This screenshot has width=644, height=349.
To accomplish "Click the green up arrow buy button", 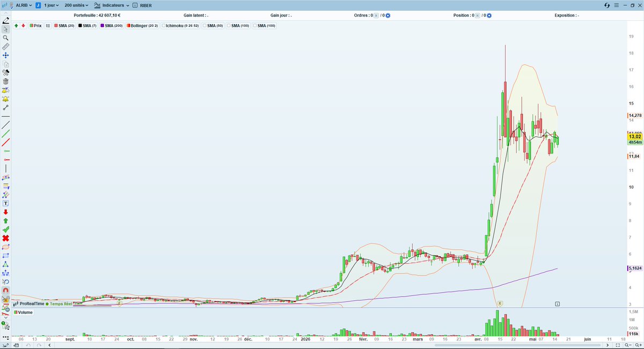I will (17, 25).
